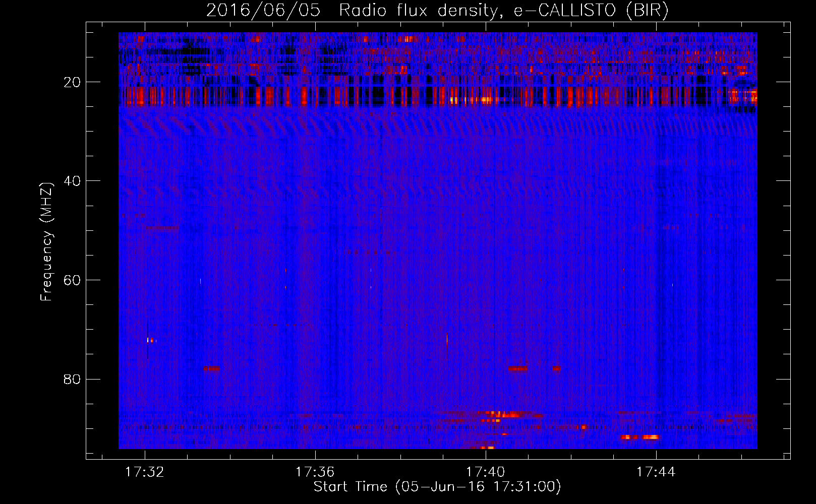Screen dimensions: 816x504
Task: Select the 17:32 time tick label
Action: click(x=145, y=472)
